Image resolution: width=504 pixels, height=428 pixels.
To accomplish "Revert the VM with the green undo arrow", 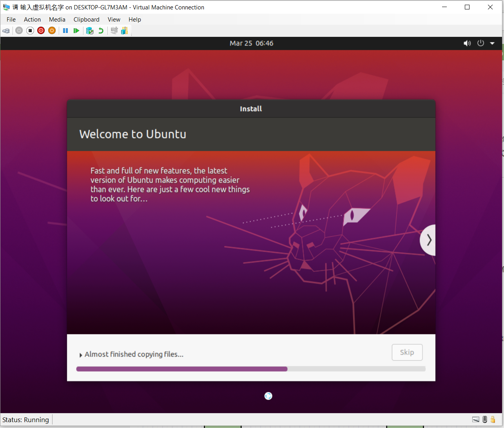I will tap(101, 31).
